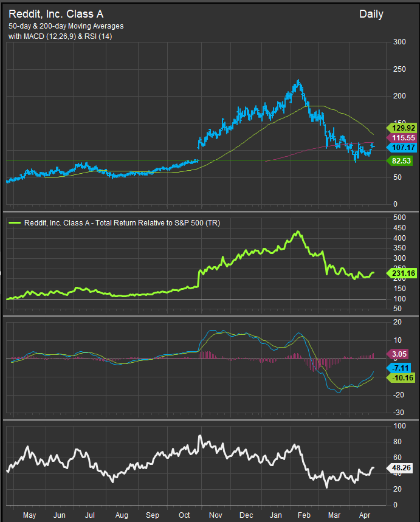Click the Jan label on the time axis

tap(275, 515)
